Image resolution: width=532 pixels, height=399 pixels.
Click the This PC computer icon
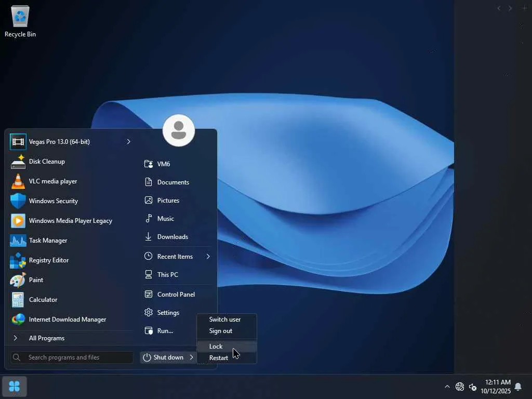click(149, 274)
